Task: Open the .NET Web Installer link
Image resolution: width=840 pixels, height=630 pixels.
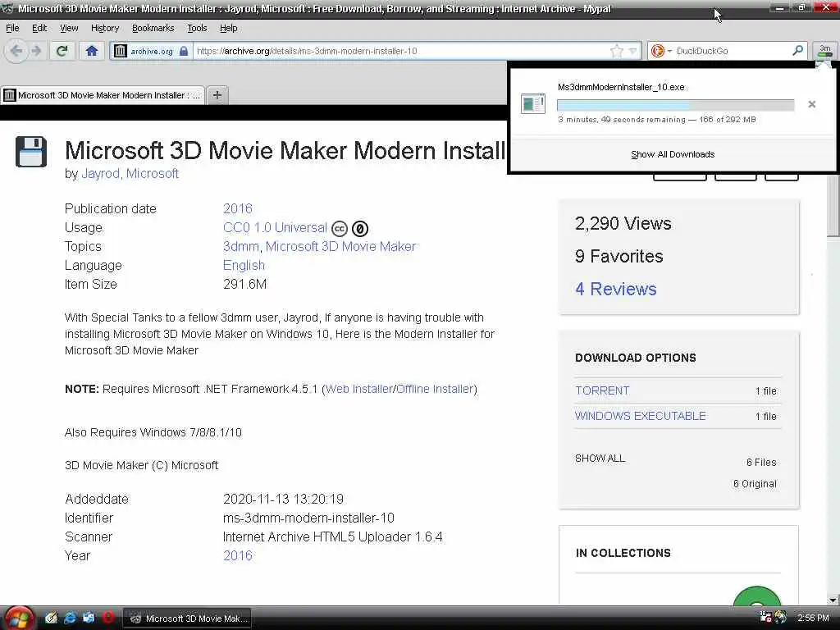Action: [359, 389]
